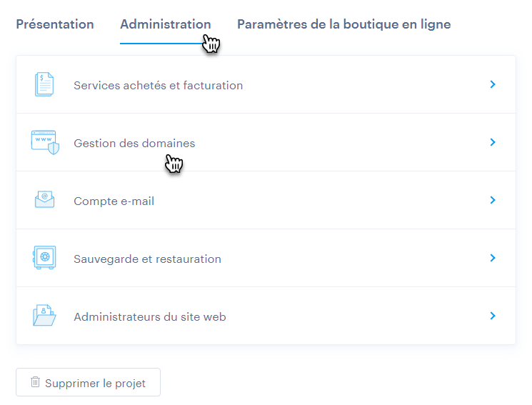Click the envelope e-mail account icon
This screenshot has width=532, height=405.
(x=44, y=201)
